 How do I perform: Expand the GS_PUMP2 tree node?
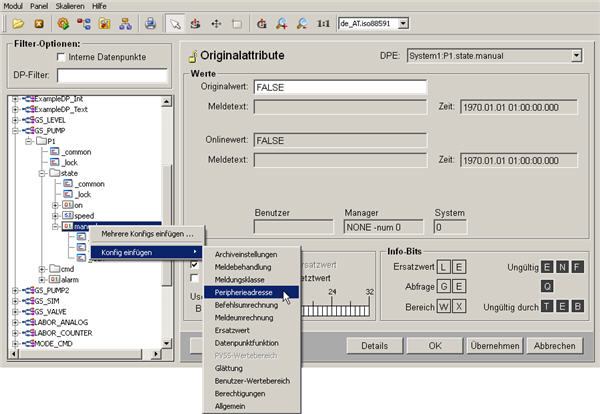(14, 289)
